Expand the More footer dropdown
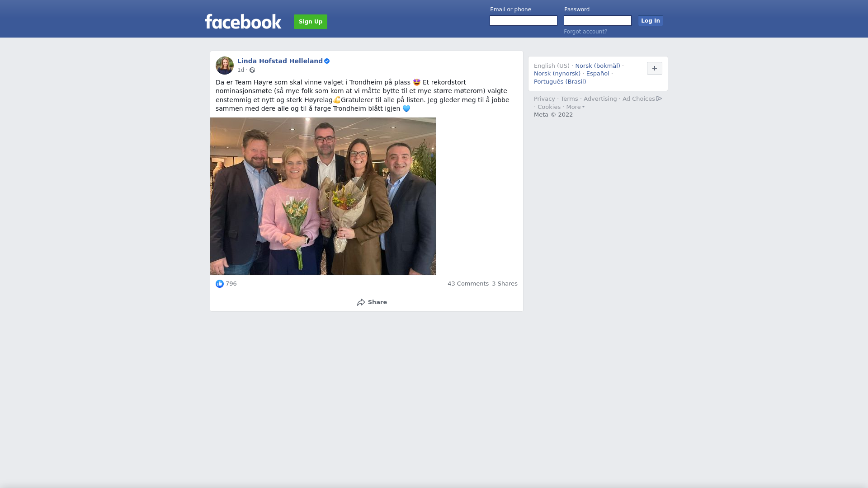Viewport: 868px width, 488px height. click(x=576, y=107)
